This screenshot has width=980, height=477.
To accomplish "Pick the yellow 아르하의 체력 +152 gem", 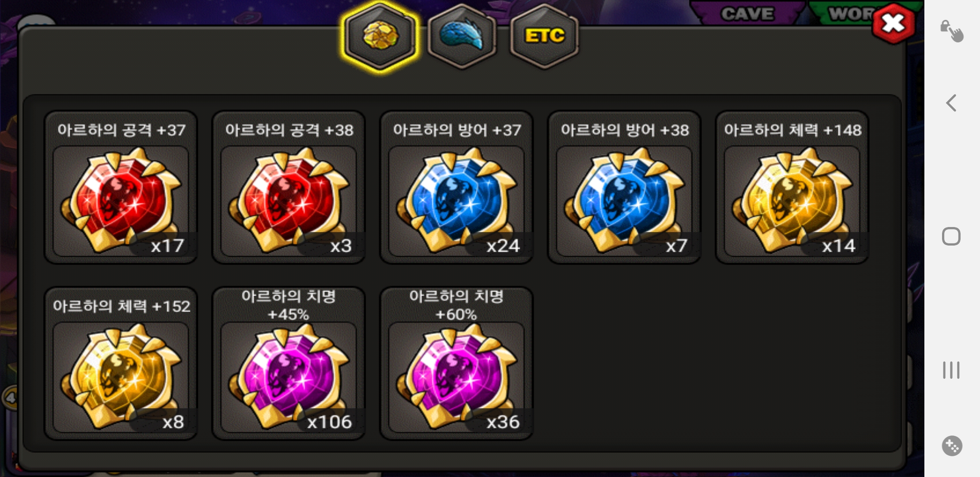I will pyautogui.click(x=121, y=363).
